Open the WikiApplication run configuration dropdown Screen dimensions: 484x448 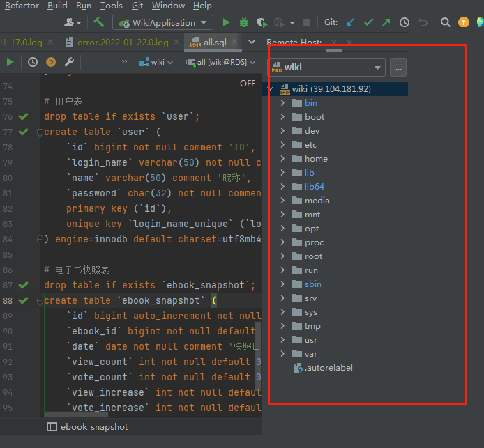[x=163, y=22]
